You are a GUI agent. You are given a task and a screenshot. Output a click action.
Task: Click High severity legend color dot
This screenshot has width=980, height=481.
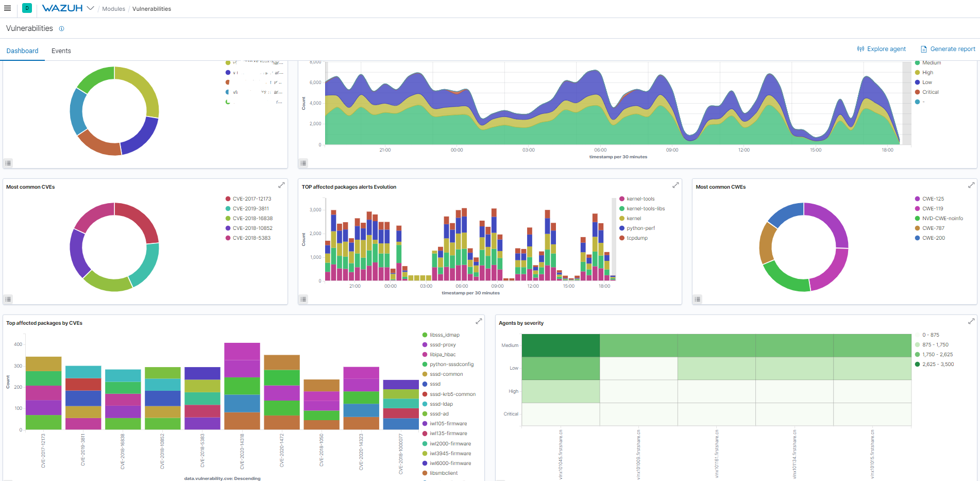(917, 73)
